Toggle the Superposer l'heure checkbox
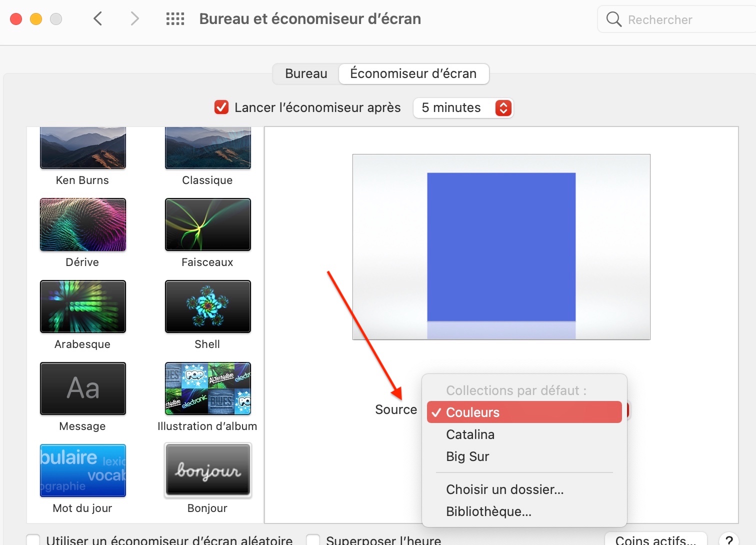Screen dimensions: 756x545 [x=313, y=540]
